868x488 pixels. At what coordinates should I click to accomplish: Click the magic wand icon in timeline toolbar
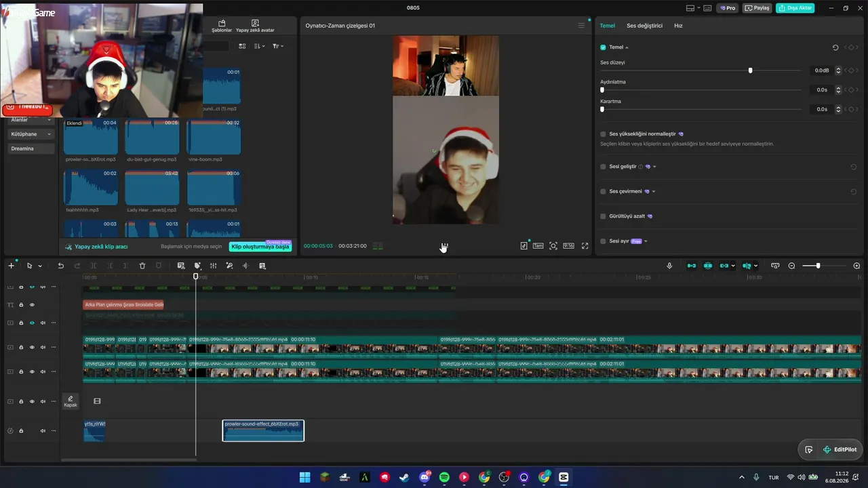229,266
